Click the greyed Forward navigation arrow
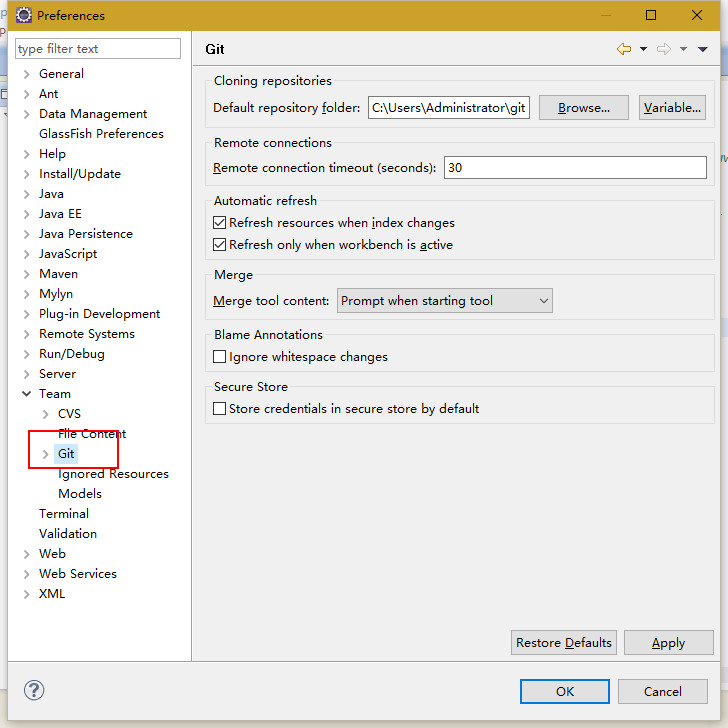 (x=663, y=49)
